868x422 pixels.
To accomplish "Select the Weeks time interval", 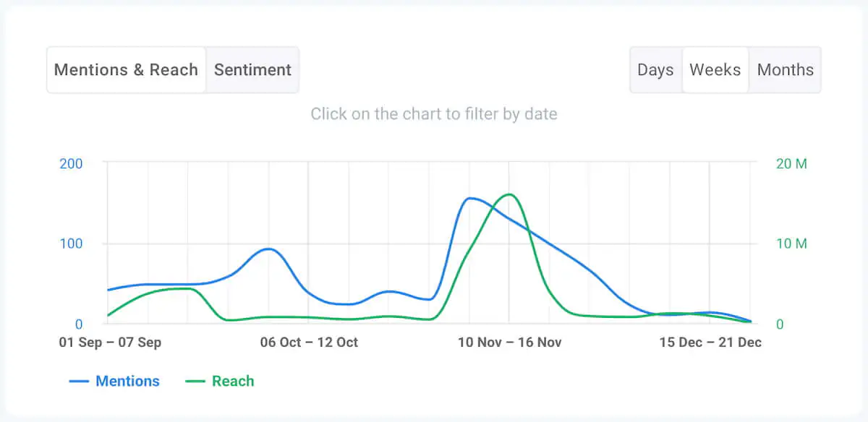I will (x=715, y=69).
